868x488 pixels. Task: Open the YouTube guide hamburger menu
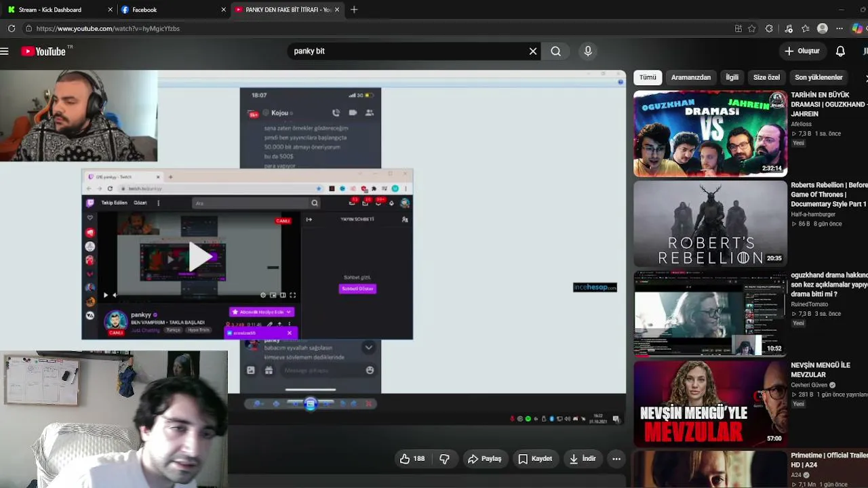(4, 52)
